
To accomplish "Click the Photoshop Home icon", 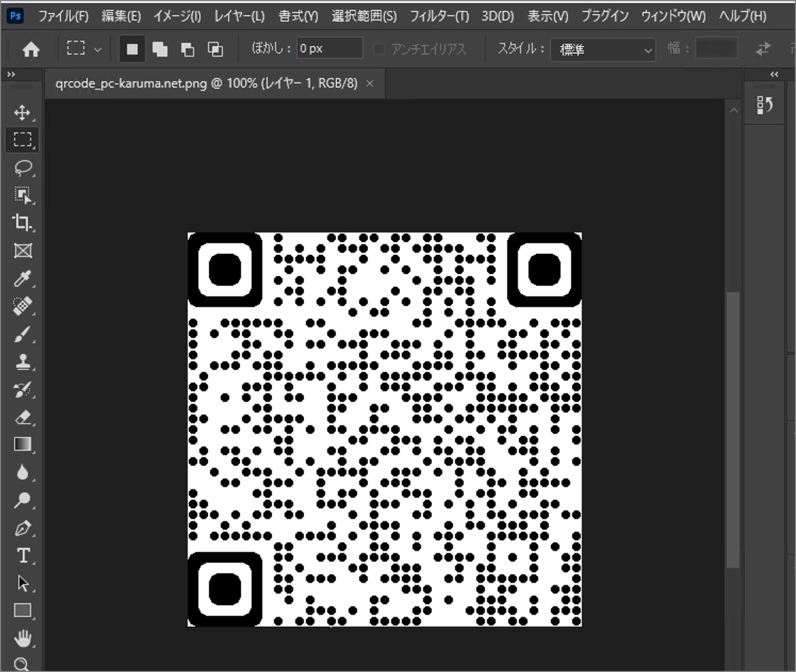I will coord(32,48).
